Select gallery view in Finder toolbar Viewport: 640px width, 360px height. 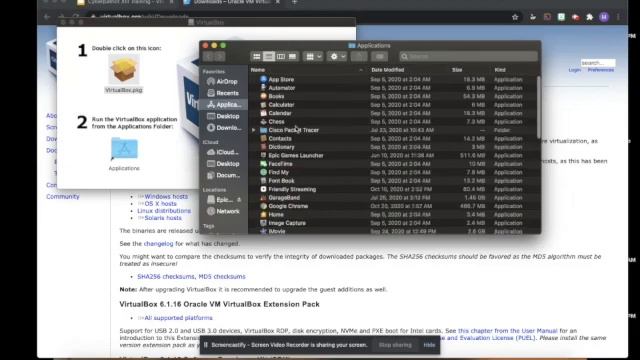click(292, 57)
